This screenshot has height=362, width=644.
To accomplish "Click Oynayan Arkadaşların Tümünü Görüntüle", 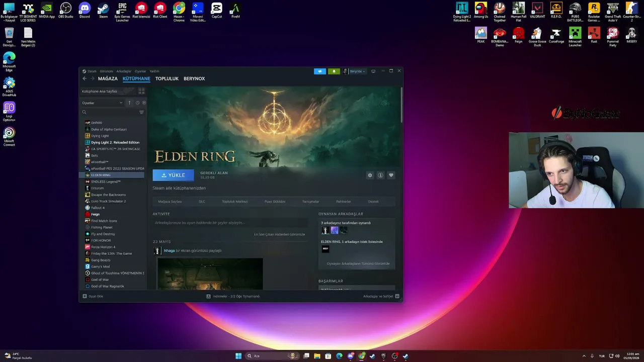I will click(358, 263).
